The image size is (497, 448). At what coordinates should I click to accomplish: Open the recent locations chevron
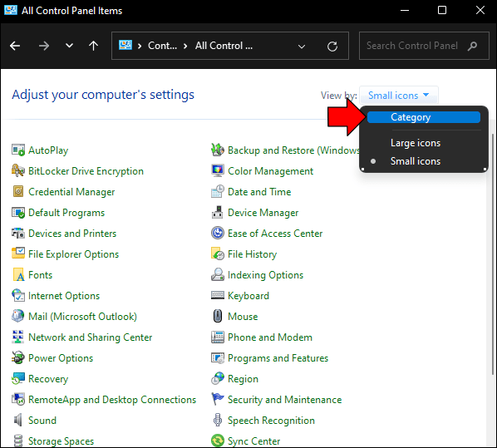coord(69,46)
